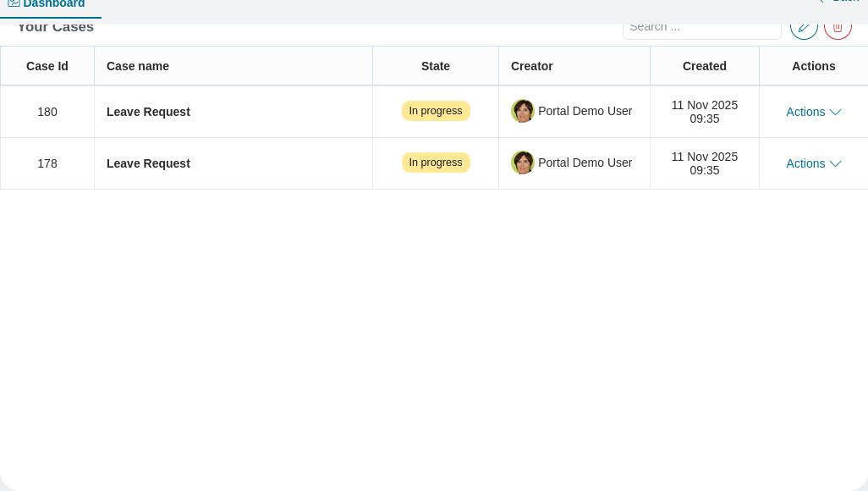Click the edit pencil icon above the table
Screen dimensions: 868x491
coord(804,26)
